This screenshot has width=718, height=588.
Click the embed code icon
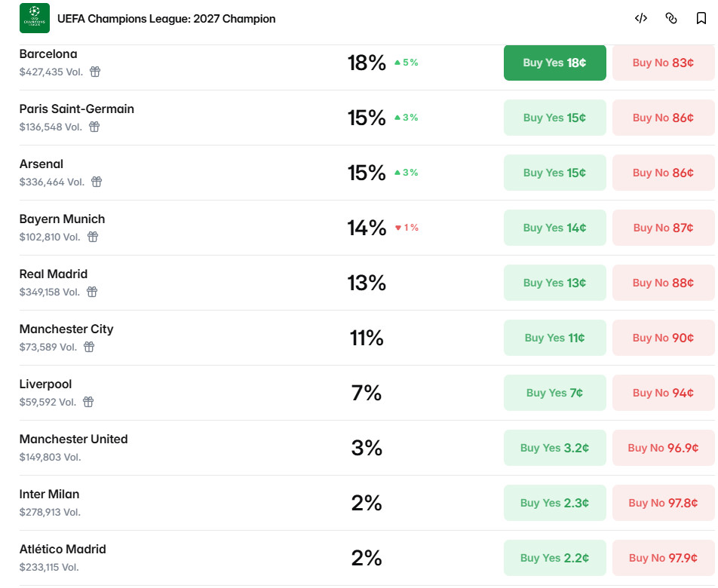click(640, 18)
